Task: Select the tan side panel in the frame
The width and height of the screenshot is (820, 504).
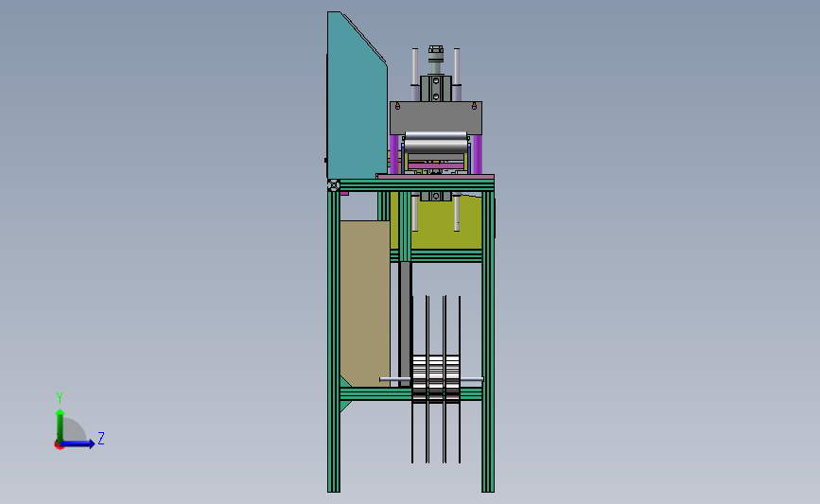Action: point(364,304)
